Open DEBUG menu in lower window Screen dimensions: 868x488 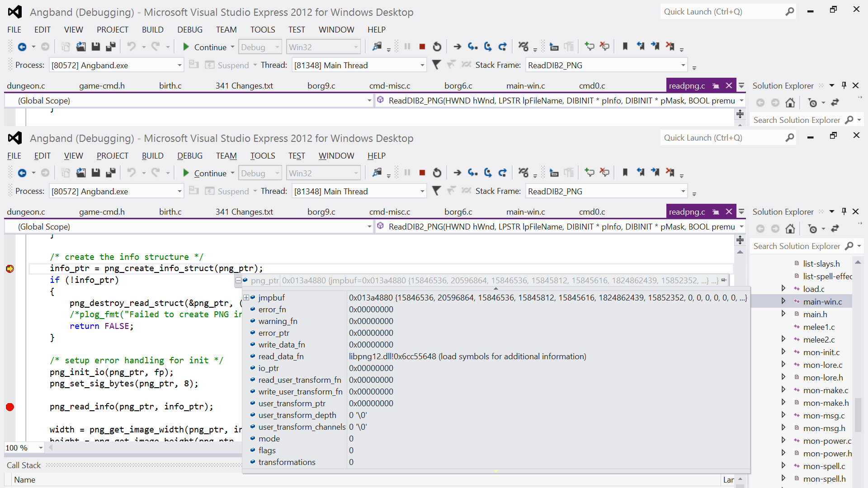pos(190,156)
